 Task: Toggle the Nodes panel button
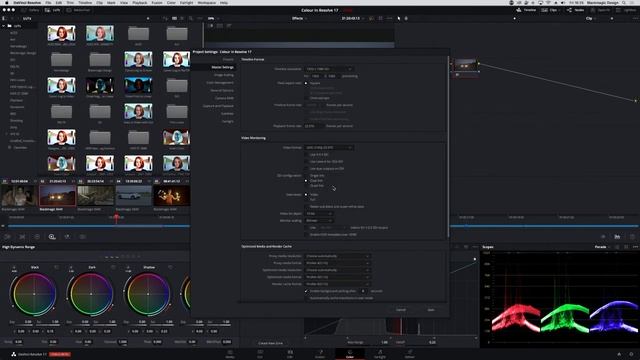click(x=576, y=10)
